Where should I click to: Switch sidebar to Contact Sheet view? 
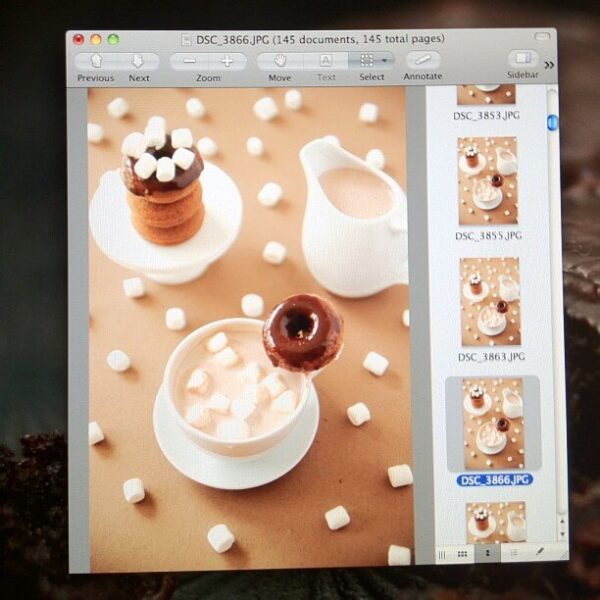(462, 554)
